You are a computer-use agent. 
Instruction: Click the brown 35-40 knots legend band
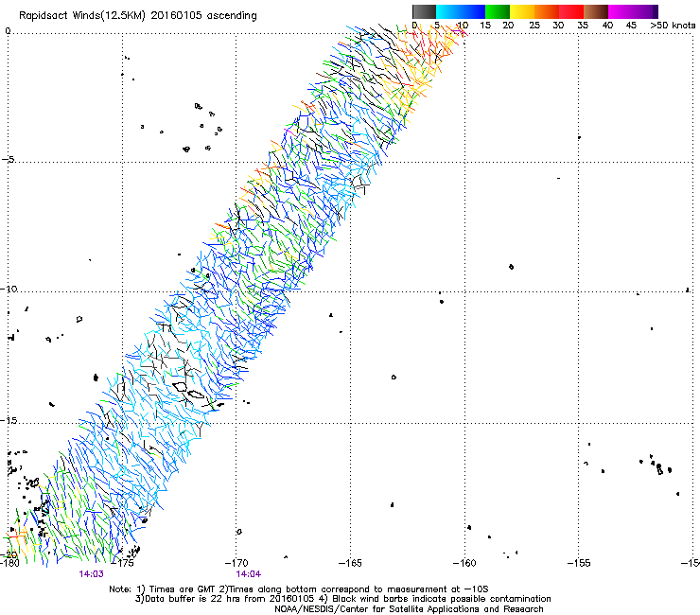(596, 11)
